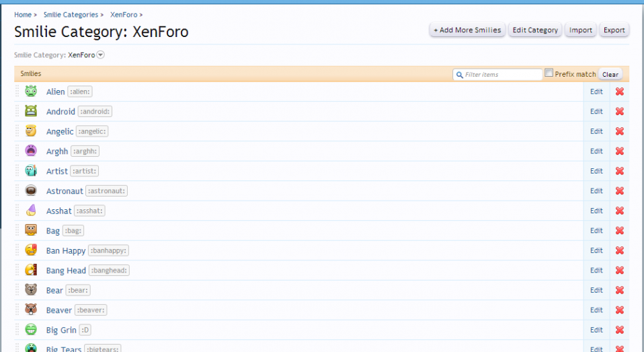
Task: Click the Import button
Action: [580, 30]
